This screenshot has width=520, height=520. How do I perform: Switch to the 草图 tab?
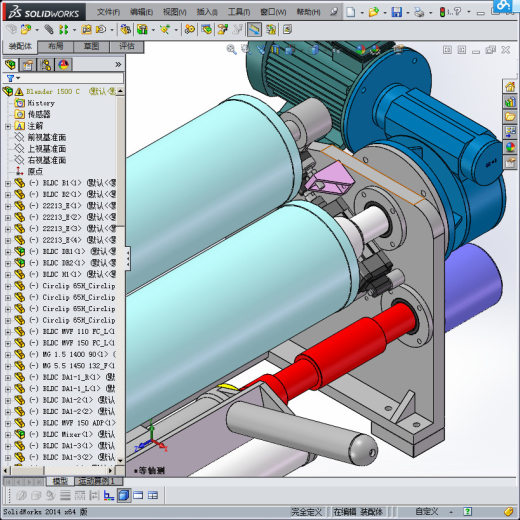click(91, 46)
